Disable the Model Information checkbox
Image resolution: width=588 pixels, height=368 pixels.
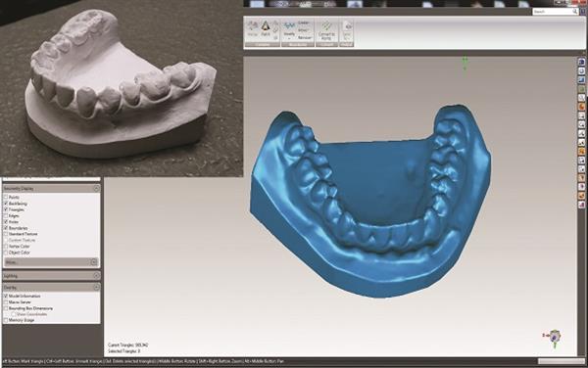(6, 296)
